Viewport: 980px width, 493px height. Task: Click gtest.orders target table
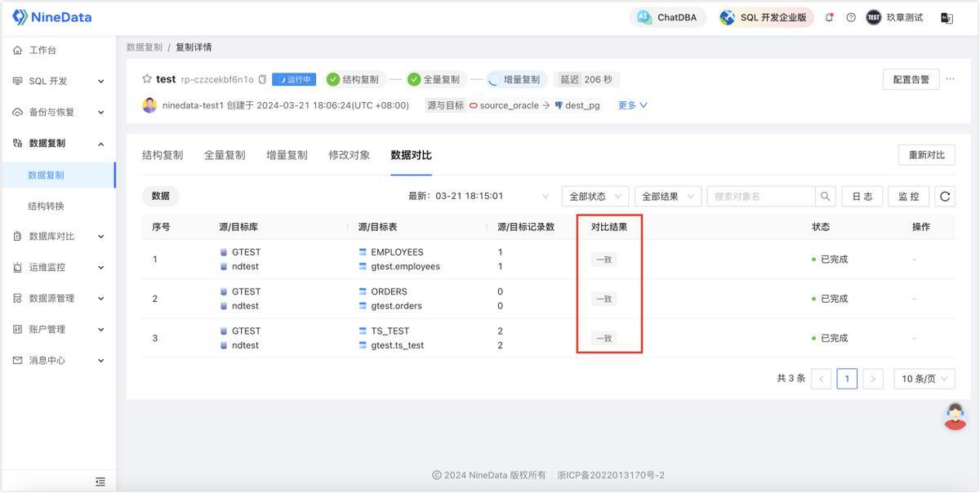(396, 306)
